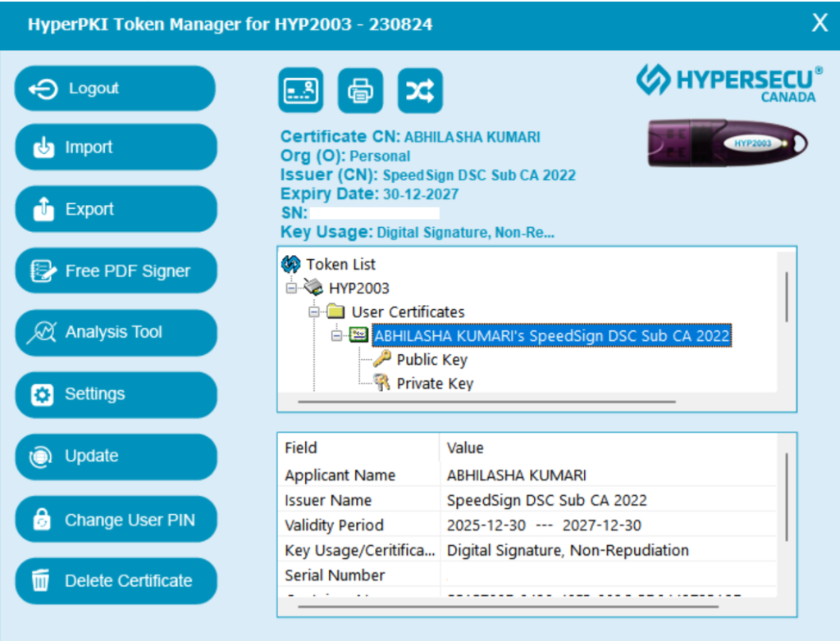Click the Hypersecu Canada logo
Screen dimensions: 840x641
pyautogui.click(x=728, y=84)
